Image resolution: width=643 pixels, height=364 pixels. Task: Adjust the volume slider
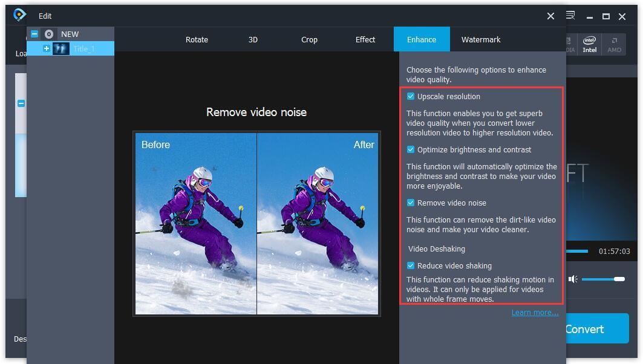pyautogui.click(x=605, y=279)
